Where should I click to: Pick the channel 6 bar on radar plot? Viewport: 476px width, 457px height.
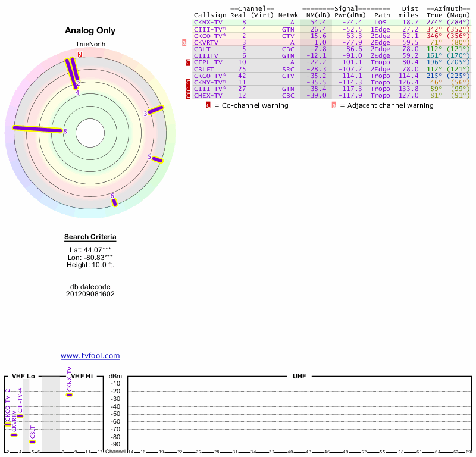point(115,202)
